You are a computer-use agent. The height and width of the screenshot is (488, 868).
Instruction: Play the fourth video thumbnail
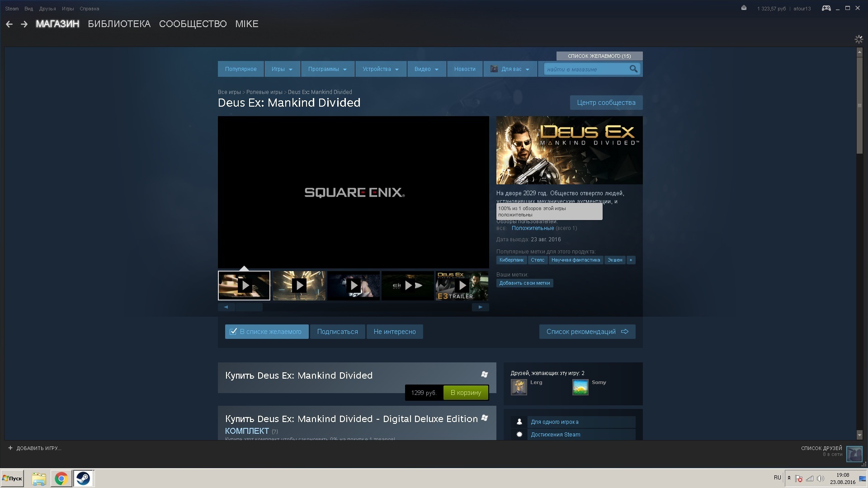coord(408,286)
